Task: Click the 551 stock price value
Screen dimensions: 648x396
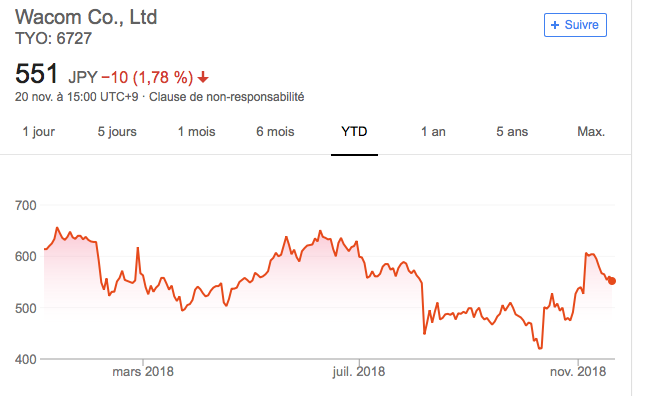Action: [x=36, y=74]
